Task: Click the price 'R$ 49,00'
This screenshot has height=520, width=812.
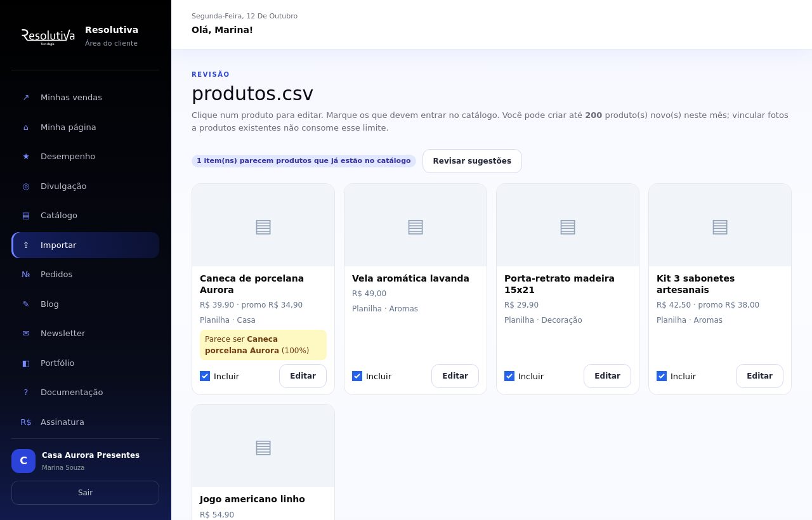Action: click(369, 294)
